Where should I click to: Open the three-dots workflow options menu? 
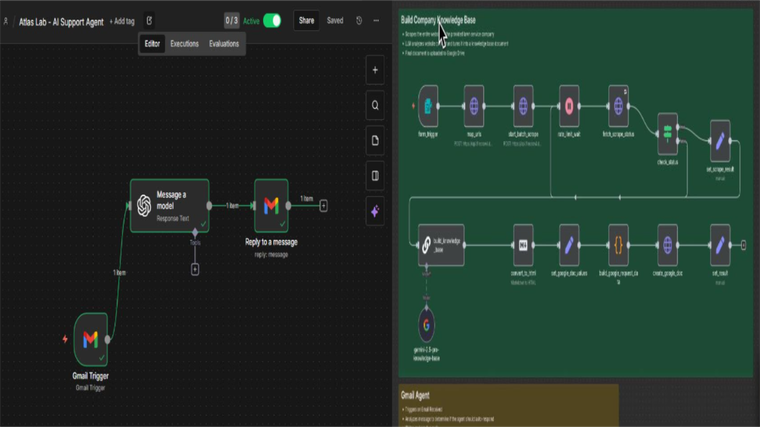click(x=376, y=20)
